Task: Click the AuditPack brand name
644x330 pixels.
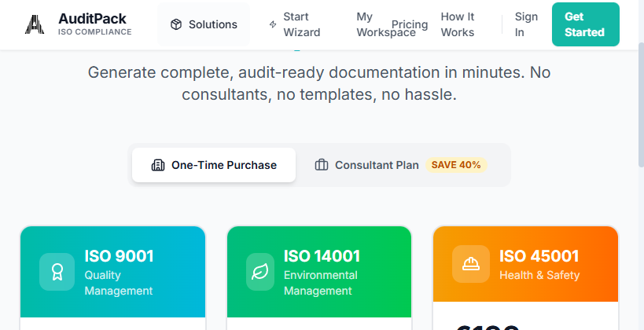Action: (93, 19)
